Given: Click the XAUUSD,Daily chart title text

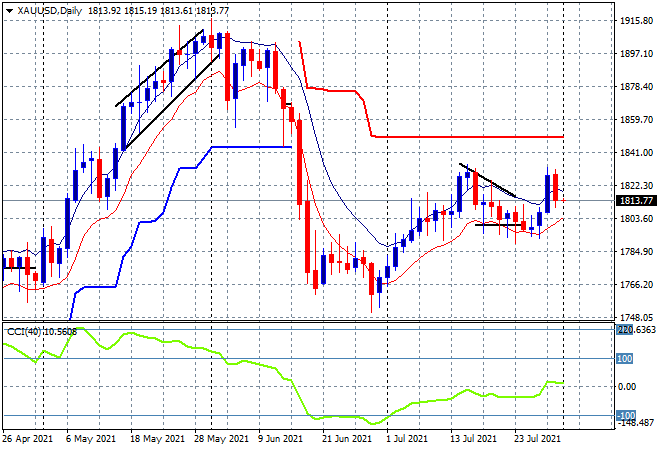Looking at the screenshot, I should [x=49, y=11].
